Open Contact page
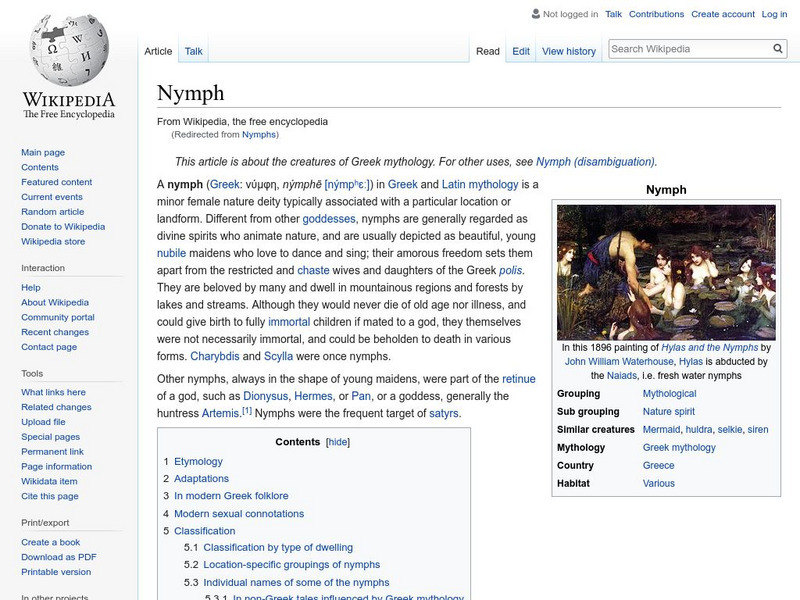Viewport: 800px width, 600px height. (x=49, y=346)
